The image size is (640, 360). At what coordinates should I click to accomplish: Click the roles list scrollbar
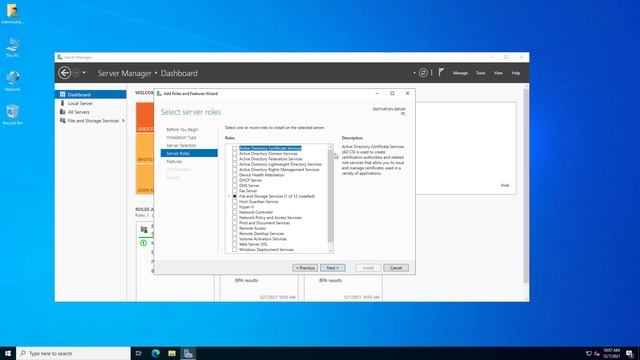tap(330, 196)
